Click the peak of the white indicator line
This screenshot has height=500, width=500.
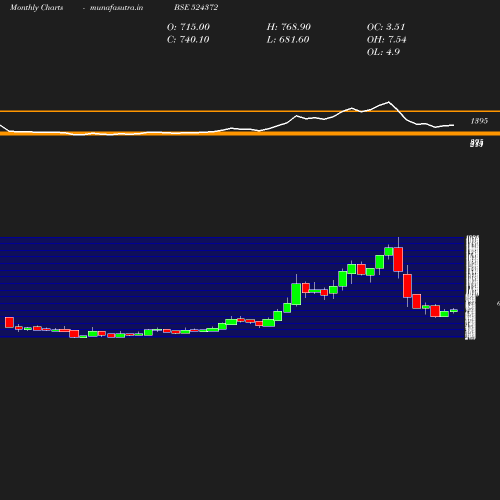[x=389, y=102]
